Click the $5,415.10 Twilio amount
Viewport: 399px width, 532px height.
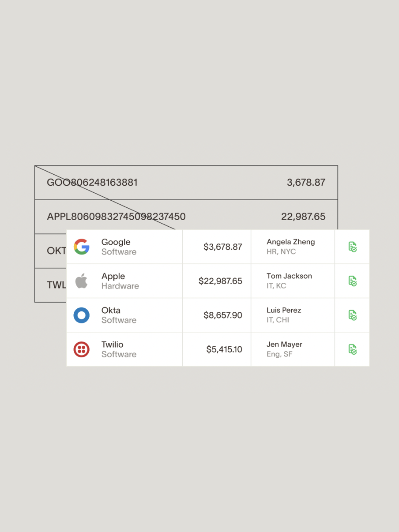click(x=224, y=349)
